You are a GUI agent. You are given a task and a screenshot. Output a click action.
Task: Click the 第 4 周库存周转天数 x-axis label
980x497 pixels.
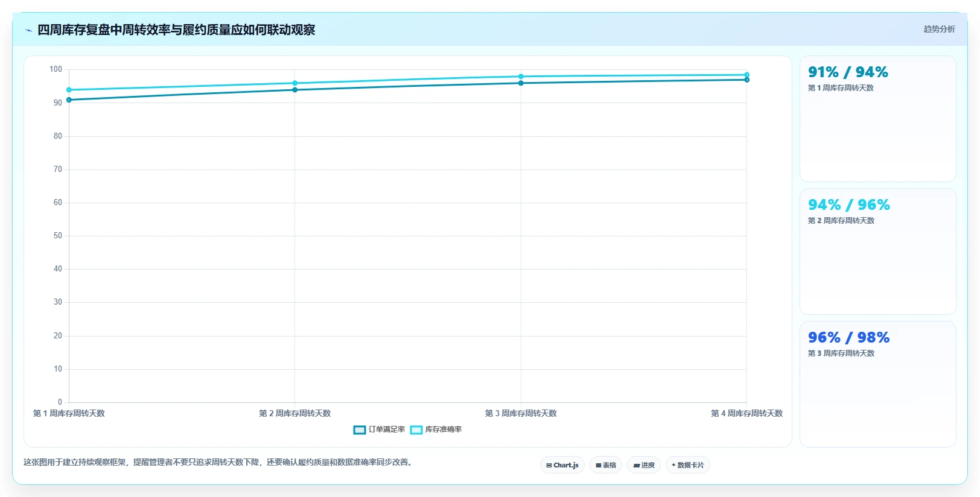coord(747,413)
